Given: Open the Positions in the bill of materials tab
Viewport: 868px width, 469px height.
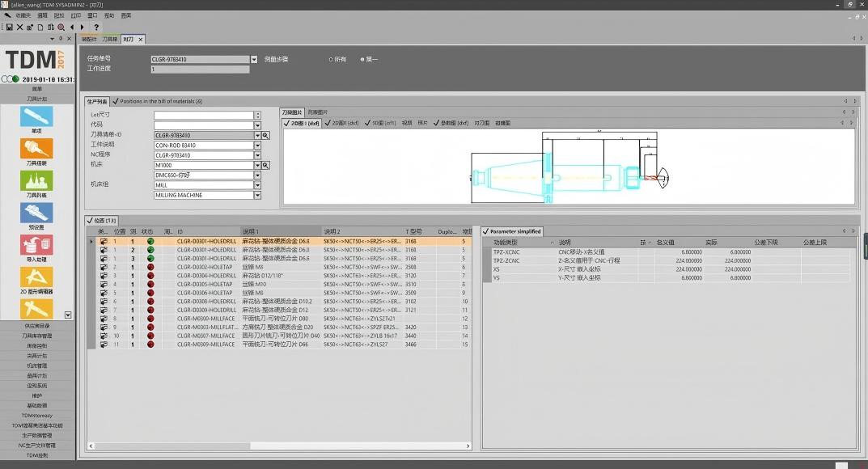Looking at the screenshot, I should click(157, 101).
